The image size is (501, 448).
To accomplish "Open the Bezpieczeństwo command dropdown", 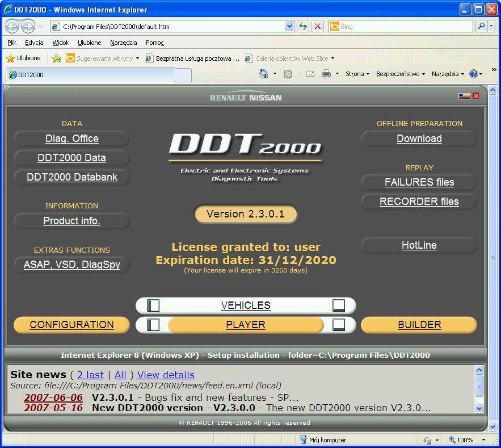I will coord(401,74).
